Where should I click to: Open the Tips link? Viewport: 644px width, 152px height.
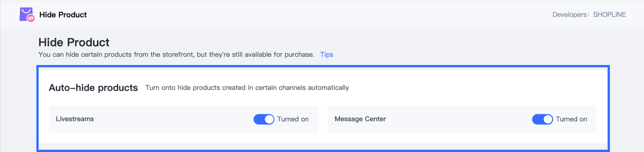tap(327, 54)
